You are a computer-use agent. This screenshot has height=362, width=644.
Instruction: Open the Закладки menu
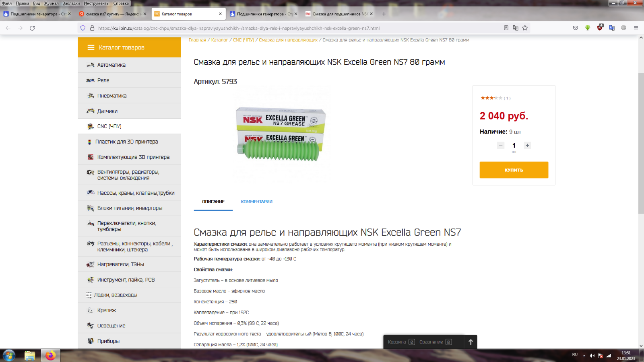[x=71, y=3]
